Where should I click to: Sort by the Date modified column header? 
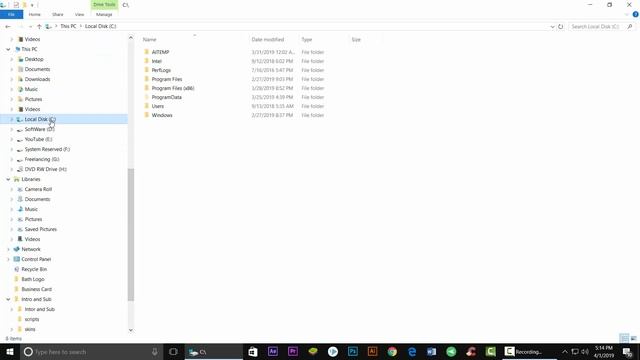click(x=268, y=40)
